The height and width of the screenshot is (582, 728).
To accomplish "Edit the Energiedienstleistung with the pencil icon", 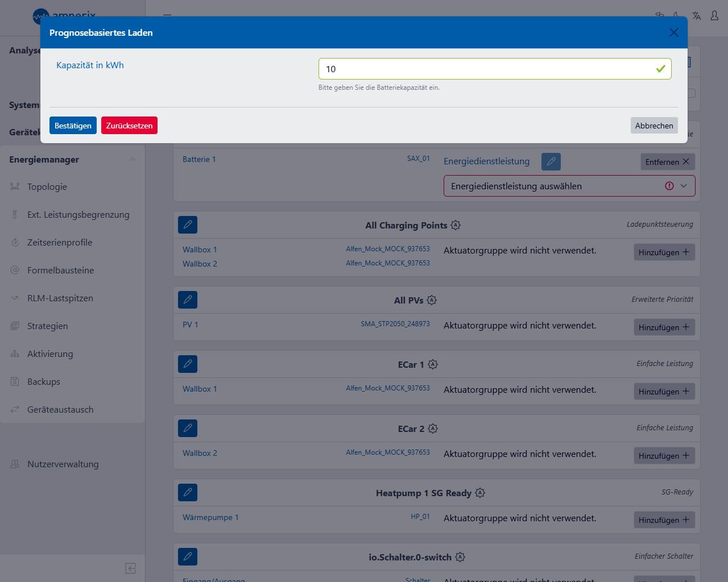I will pos(551,162).
